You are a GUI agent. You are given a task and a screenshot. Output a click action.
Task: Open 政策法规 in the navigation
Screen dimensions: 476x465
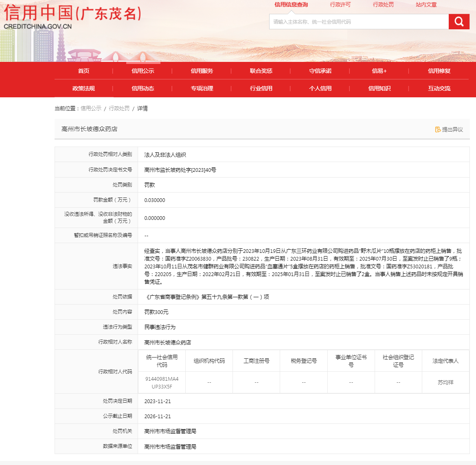tap(83, 88)
